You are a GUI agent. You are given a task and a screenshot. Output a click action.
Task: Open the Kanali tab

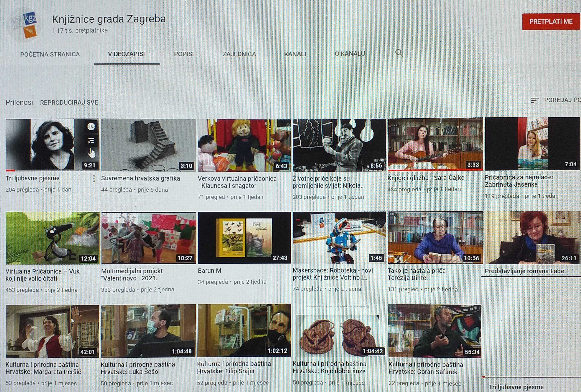pyautogui.click(x=295, y=54)
